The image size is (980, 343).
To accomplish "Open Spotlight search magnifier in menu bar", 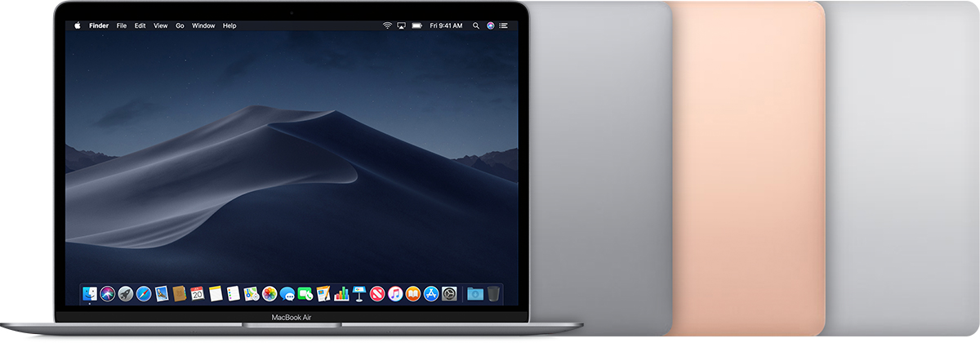I will (x=475, y=25).
